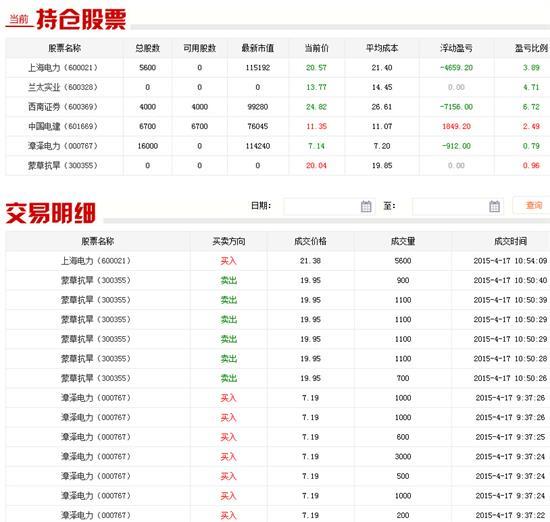The width and height of the screenshot is (550, 522).
Task: Click the trade volume 900 cell
Action: tap(403, 281)
